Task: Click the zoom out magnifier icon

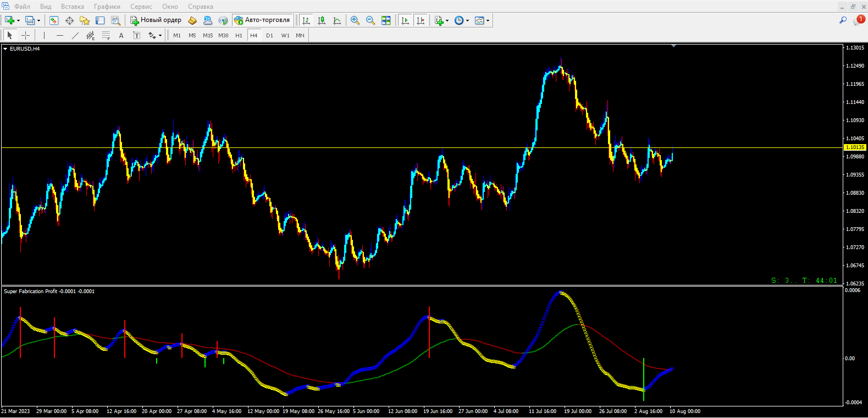Action: pos(371,20)
